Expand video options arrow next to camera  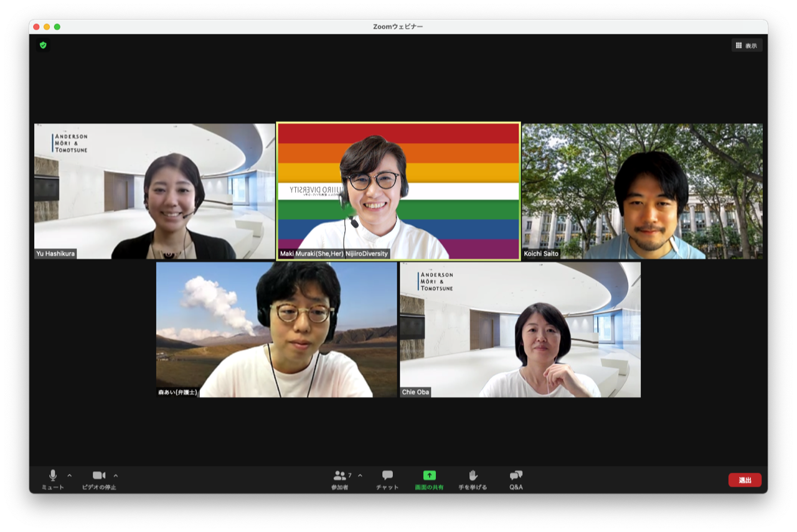(116, 475)
